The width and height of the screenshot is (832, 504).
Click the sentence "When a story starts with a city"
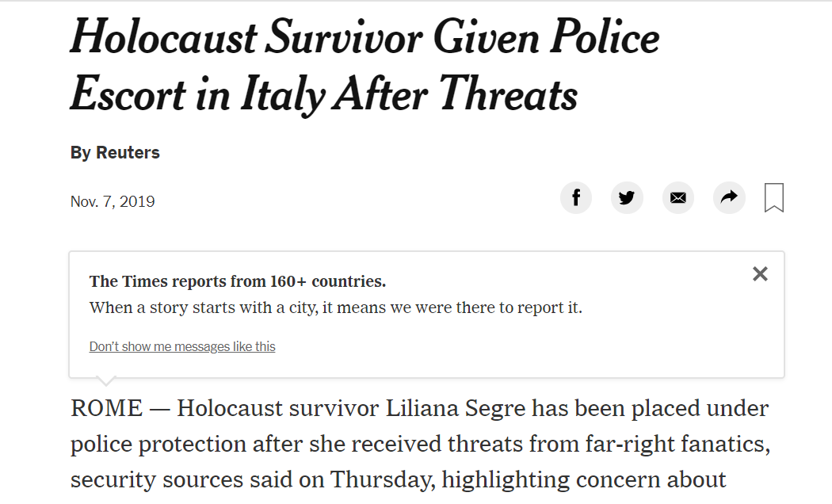point(203,307)
